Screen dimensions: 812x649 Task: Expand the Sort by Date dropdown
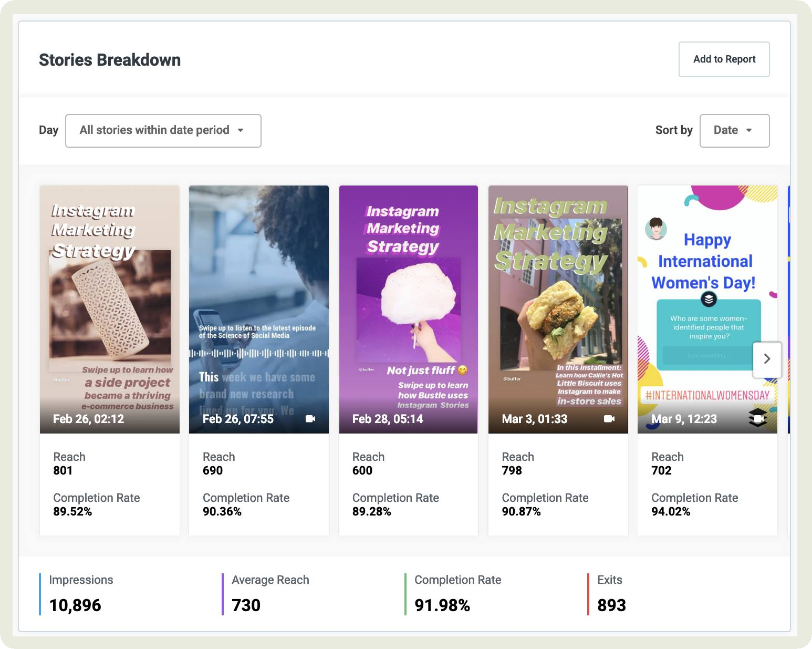pyautogui.click(x=734, y=130)
